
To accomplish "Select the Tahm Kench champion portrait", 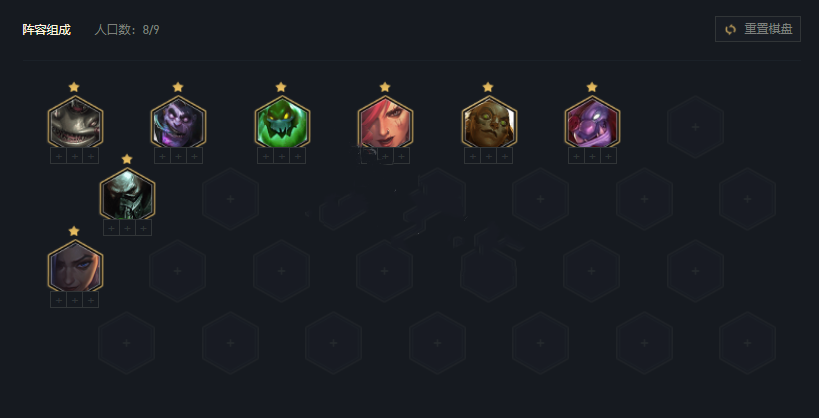I will point(75,122).
